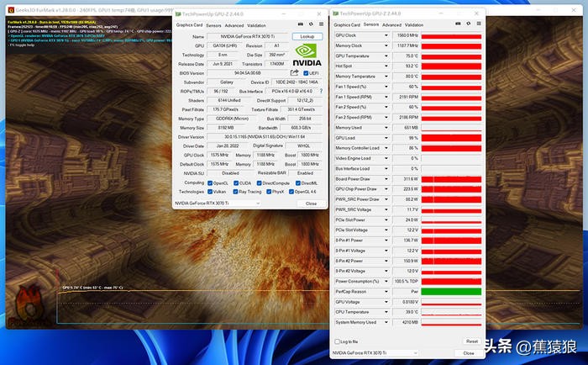Image resolution: width=588 pixels, height=365 pixels.
Task: Switch to Graphics Card tab in GPU-Z Sensors window
Action: 347,24
